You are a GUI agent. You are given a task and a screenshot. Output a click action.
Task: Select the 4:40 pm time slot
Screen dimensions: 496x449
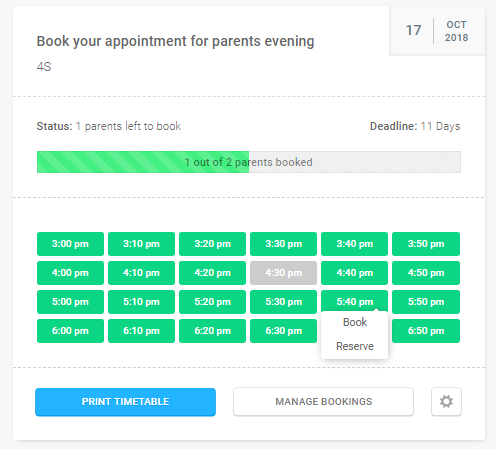point(354,273)
